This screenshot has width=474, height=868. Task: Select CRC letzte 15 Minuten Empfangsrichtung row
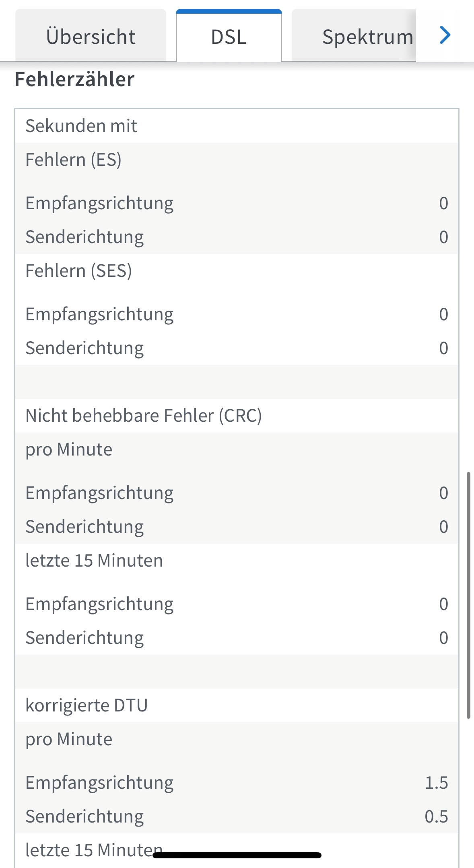point(237,604)
